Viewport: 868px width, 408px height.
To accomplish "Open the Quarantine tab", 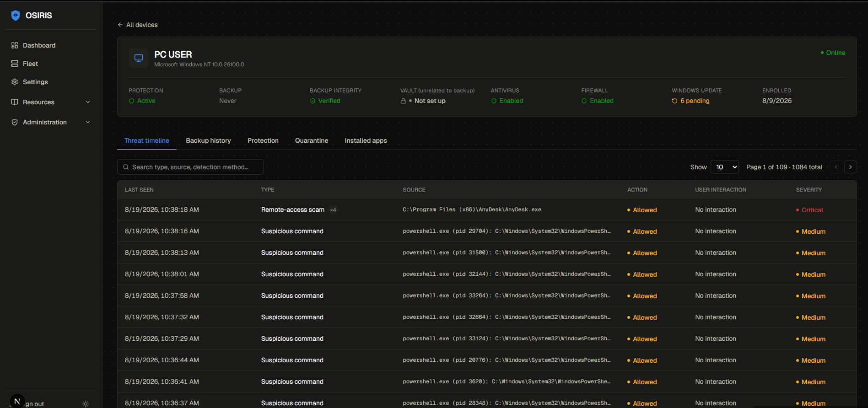I will tap(312, 140).
